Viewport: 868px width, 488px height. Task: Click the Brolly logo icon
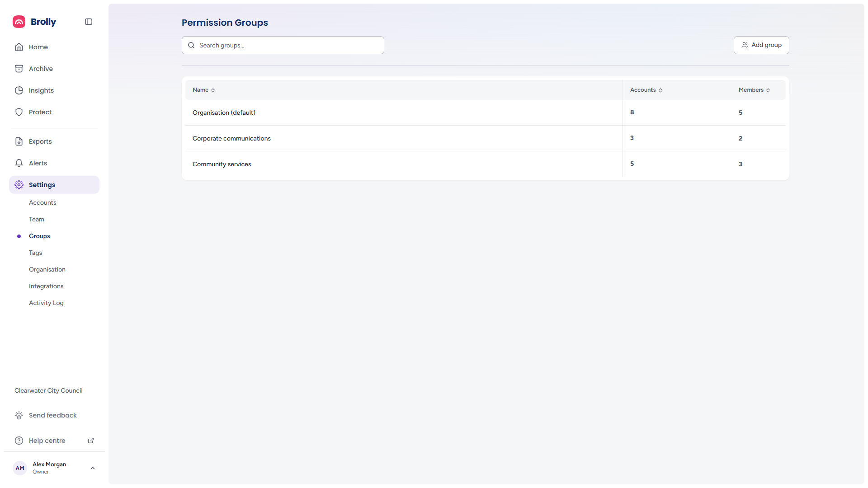pyautogui.click(x=19, y=22)
